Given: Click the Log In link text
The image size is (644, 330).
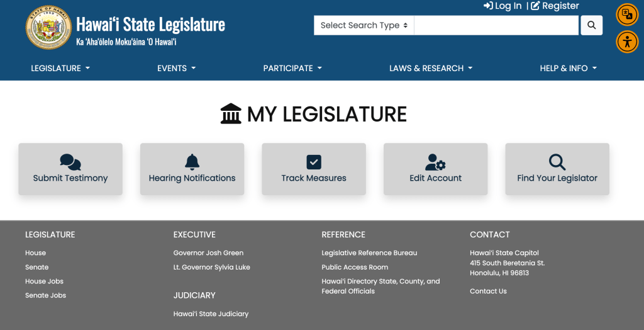Looking at the screenshot, I should point(508,6).
